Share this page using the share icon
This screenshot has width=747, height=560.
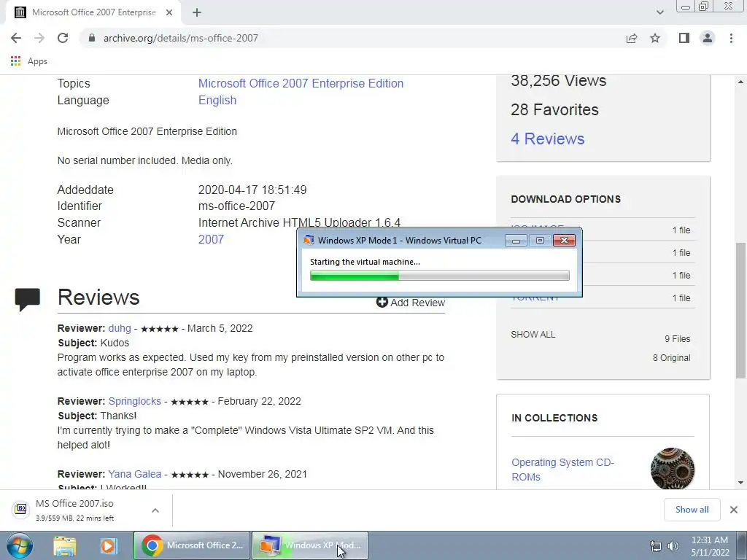[x=632, y=38]
